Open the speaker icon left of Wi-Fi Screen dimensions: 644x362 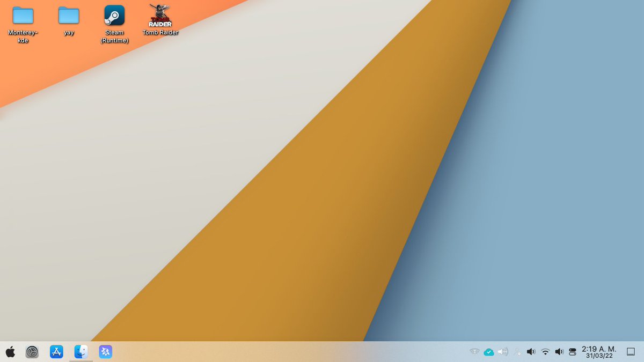531,352
